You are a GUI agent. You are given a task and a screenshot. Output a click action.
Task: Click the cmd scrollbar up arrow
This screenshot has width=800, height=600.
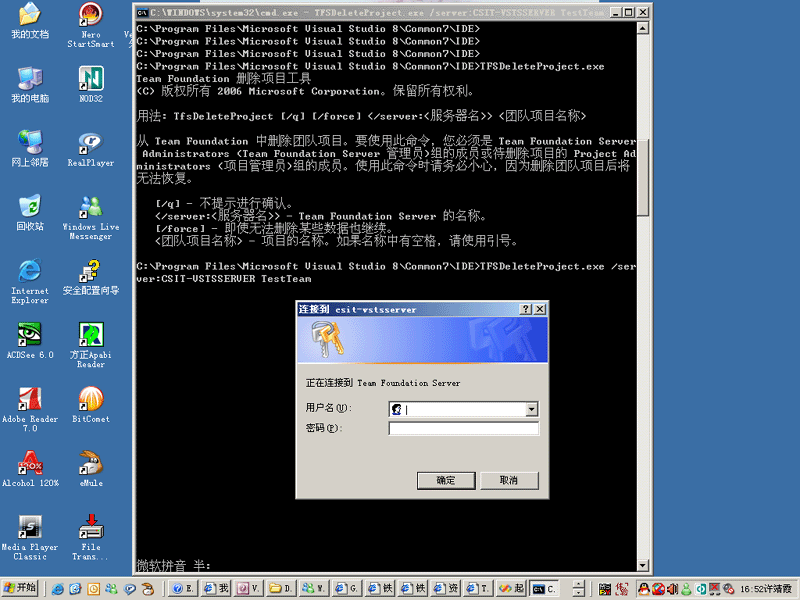643,28
